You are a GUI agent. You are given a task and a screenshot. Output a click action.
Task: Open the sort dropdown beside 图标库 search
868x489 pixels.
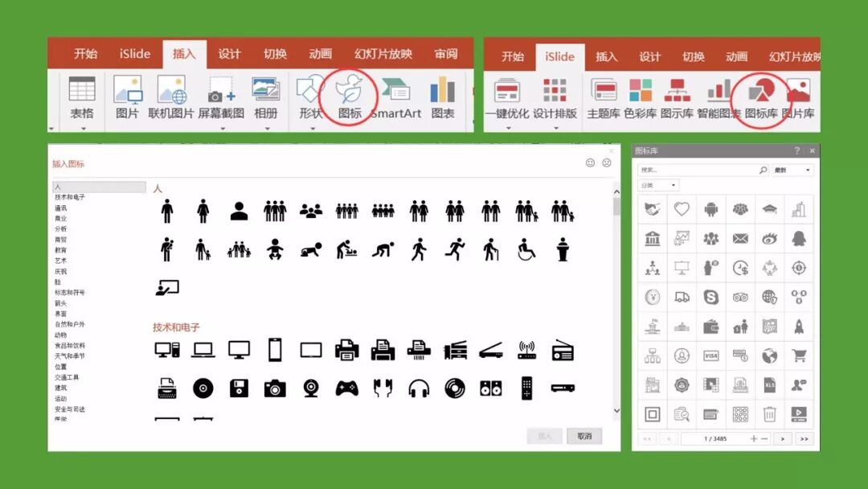coord(792,170)
